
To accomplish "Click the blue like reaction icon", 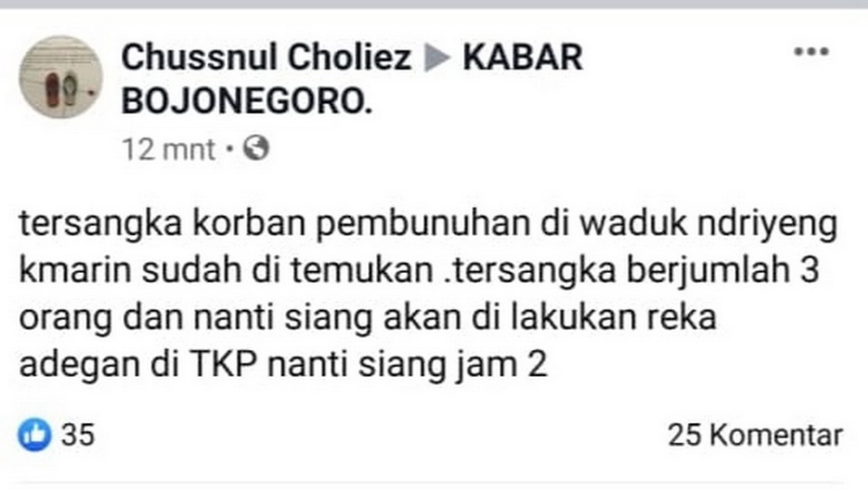I will click(34, 435).
